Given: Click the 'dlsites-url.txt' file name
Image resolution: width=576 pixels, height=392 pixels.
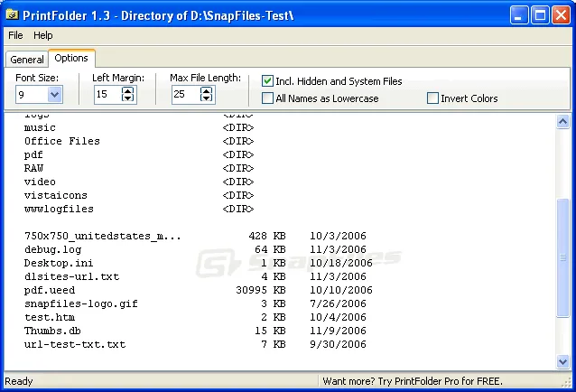Looking at the screenshot, I should [x=71, y=276].
